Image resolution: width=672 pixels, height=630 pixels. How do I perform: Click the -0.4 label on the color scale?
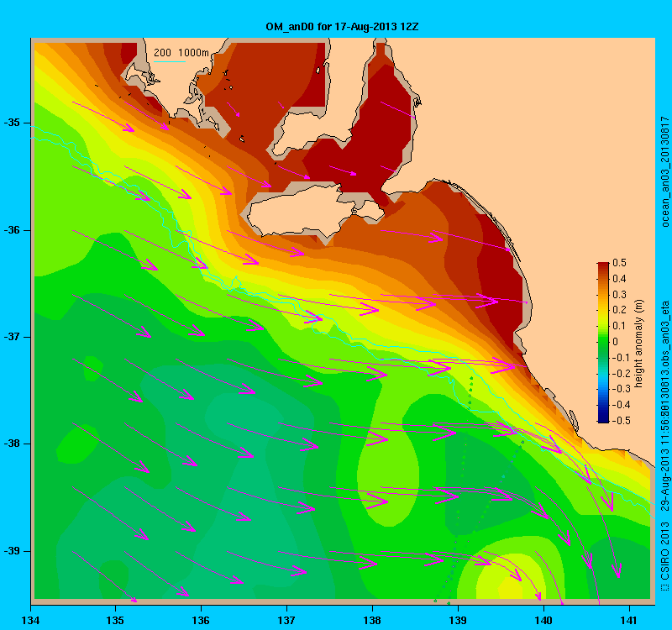[x=621, y=405]
